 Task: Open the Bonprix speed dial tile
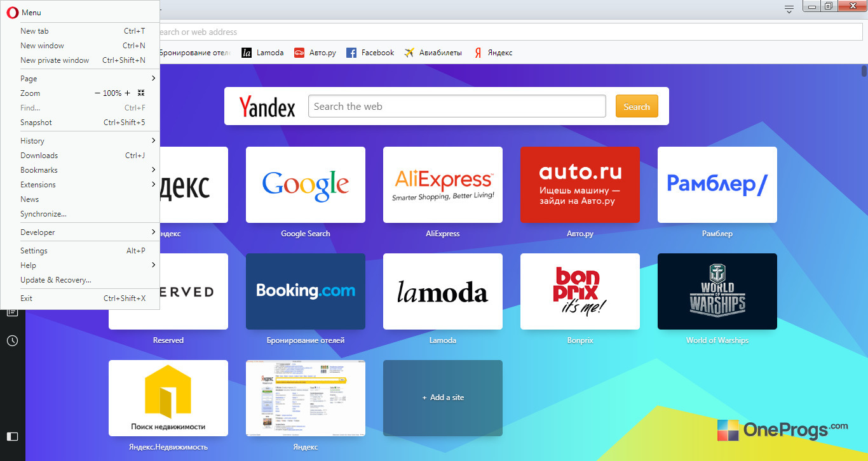click(x=580, y=291)
